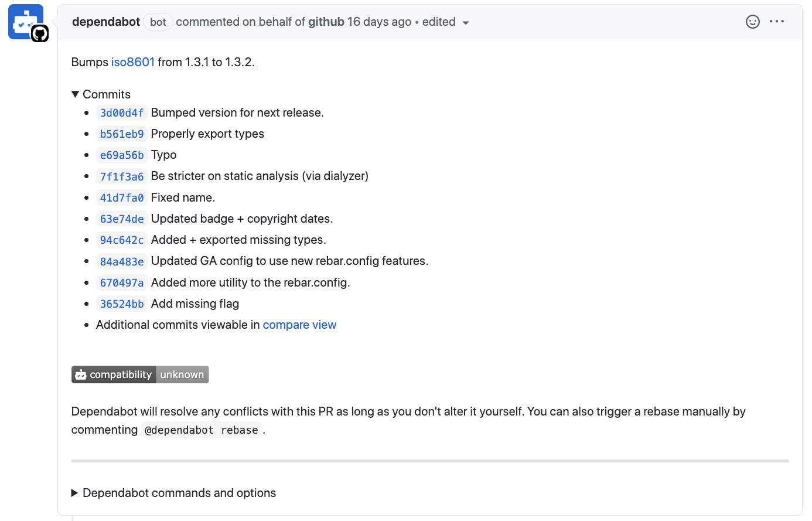Click the GitHub logo badge on the avatar
Screen dimensions: 812x521
click(39, 34)
